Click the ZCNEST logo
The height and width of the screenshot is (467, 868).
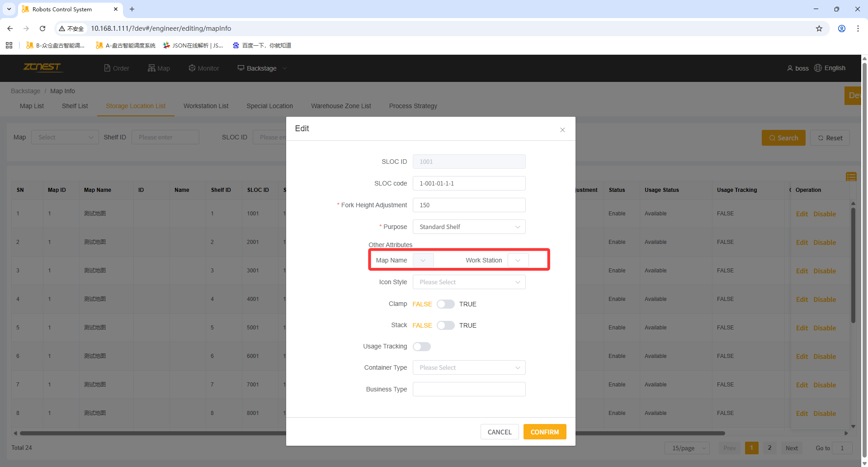42,67
